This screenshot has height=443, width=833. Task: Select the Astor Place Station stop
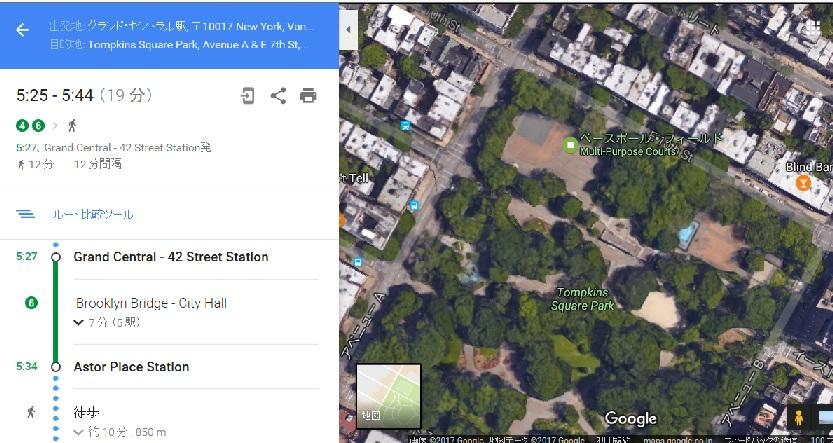131,367
